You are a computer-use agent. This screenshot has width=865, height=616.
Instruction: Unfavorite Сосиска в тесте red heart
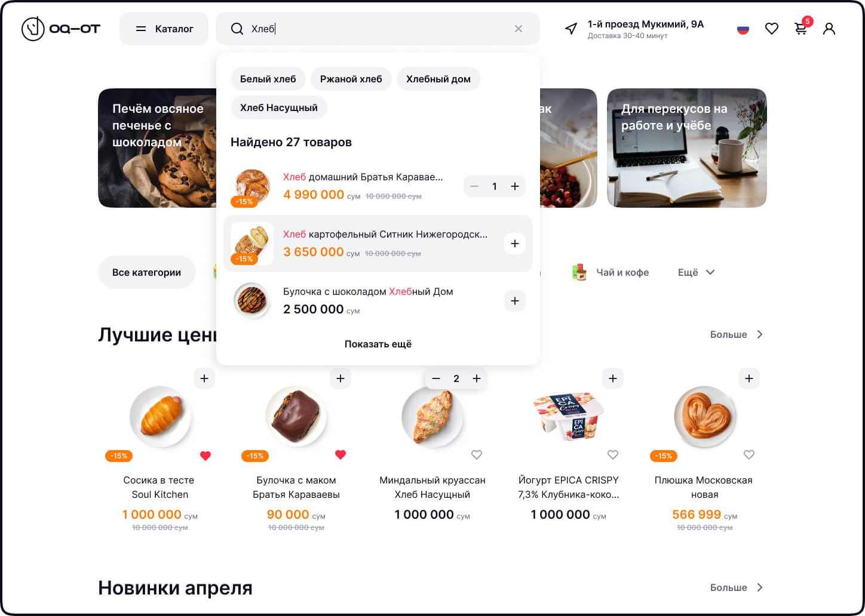(205, 456)
